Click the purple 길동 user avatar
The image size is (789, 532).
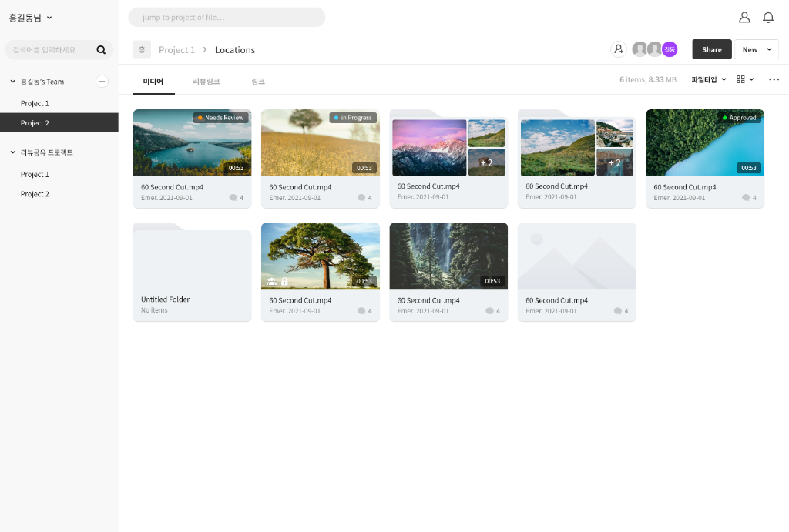coord(670,49)
